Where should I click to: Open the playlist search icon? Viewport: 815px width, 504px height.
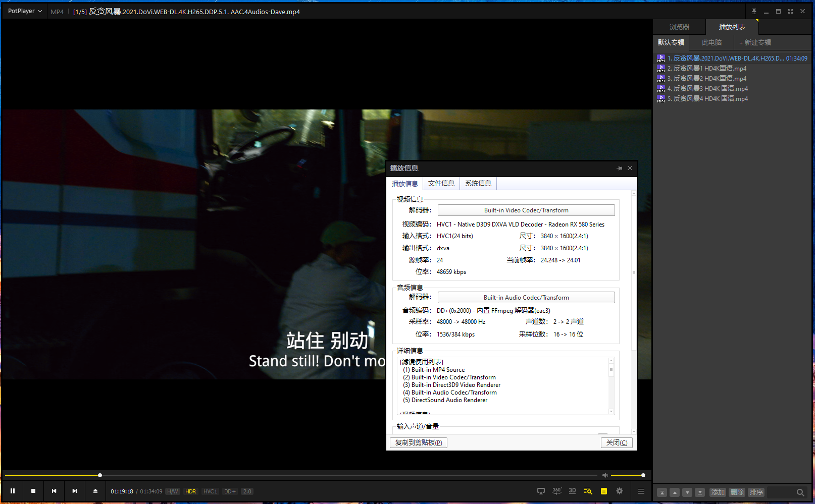(x=588, y=491)
